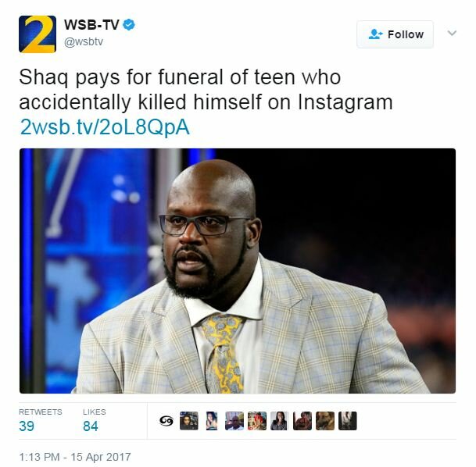This screenshot has width=476, height=467.
Task: Open the WSB-TV profile name
Action: coord(91,24)
